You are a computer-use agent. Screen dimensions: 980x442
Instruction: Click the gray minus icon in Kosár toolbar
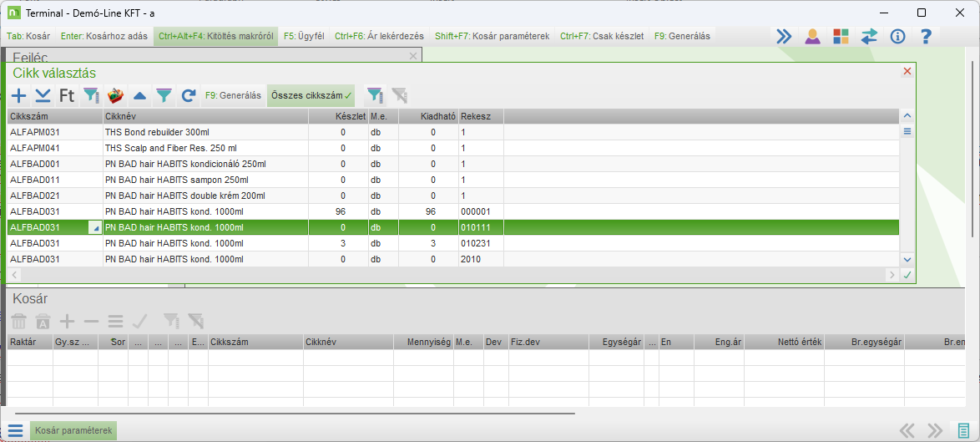point(91,322)
